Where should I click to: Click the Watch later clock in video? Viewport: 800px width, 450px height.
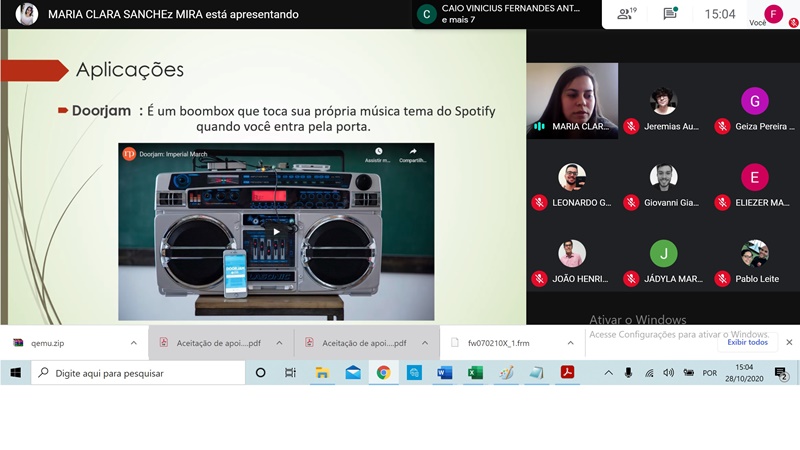pyautogui.click(x=378, y=151)
